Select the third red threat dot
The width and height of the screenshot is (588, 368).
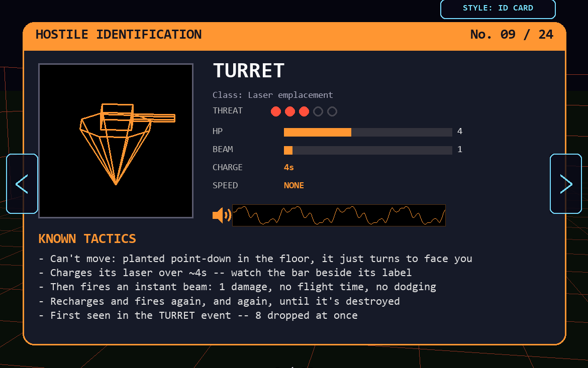pyautogui.click(x=304, y=111)
